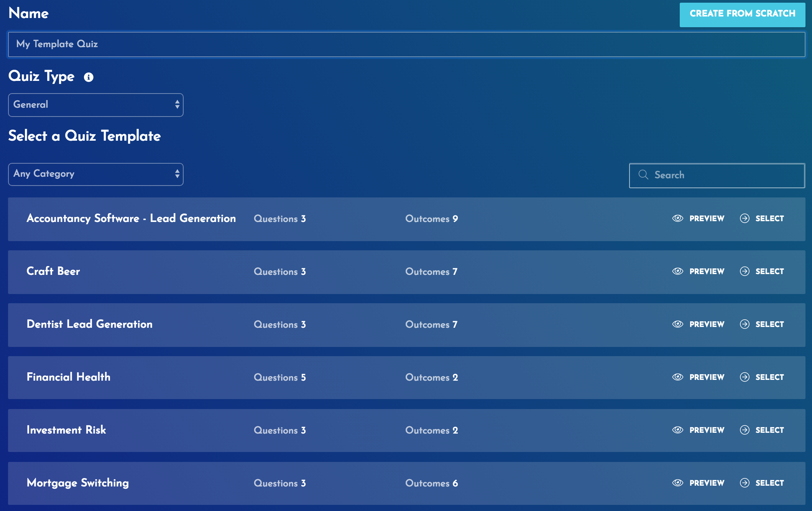This screenshot has height=511, width=812.
Task: Click the eye icon to preview Craft Beer
Action: (x=677, y=271)
